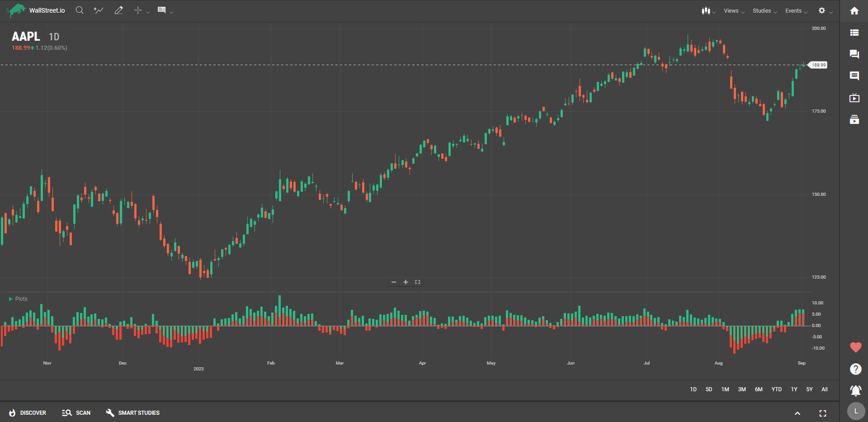The height and width of the screenshot is (422, 868).
Task: Click the chart settings gear
Action: click(x=822, y=10)
